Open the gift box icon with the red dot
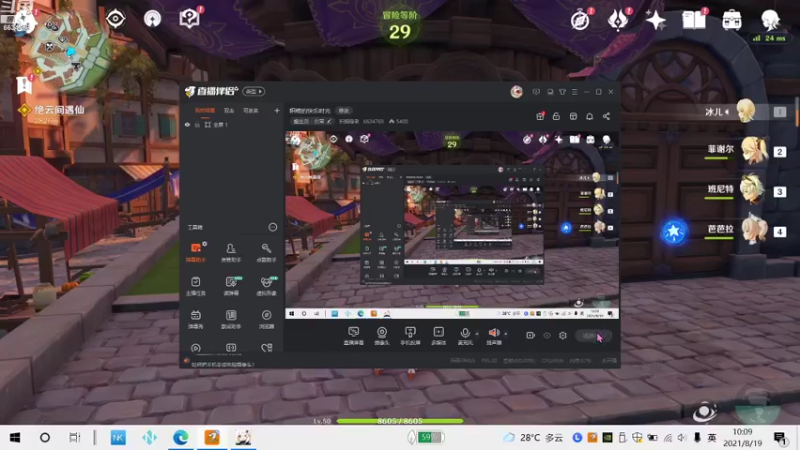The width and height of the screenshot is (800, 450). click(x=540, y=116)
